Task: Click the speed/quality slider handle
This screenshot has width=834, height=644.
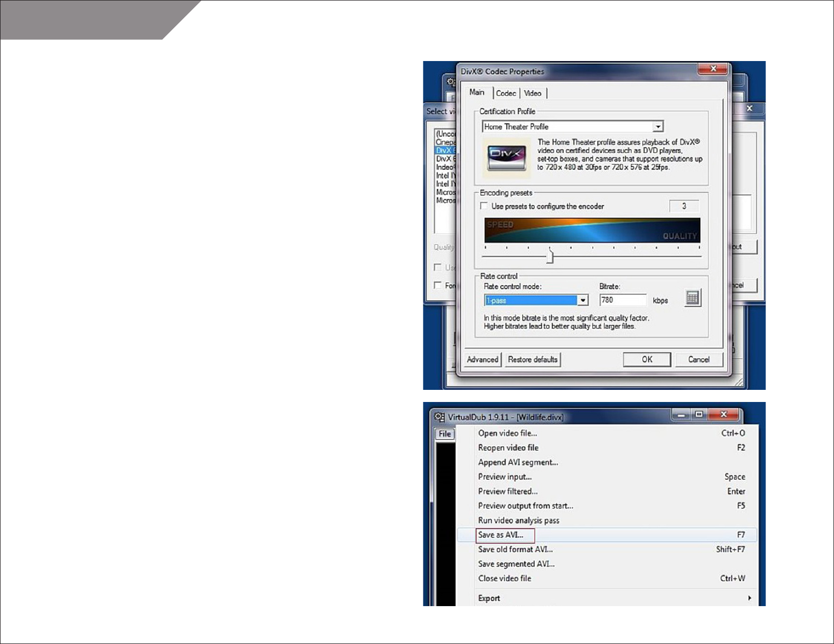Action: (x=550, y=256)
